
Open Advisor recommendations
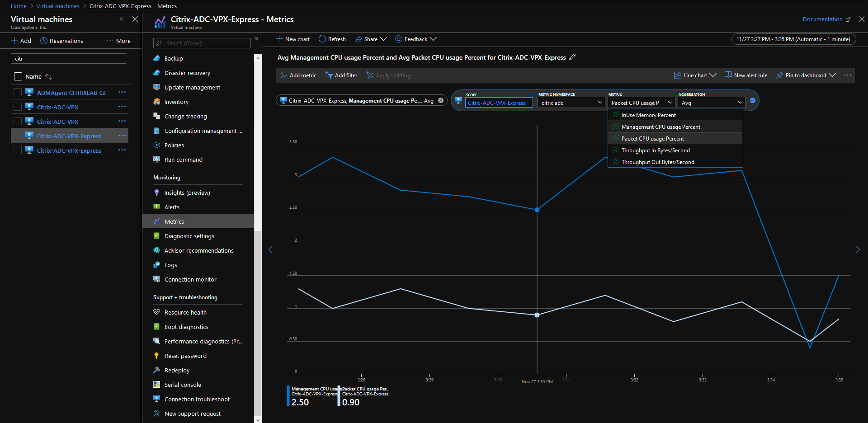click(x=198, y=250)
